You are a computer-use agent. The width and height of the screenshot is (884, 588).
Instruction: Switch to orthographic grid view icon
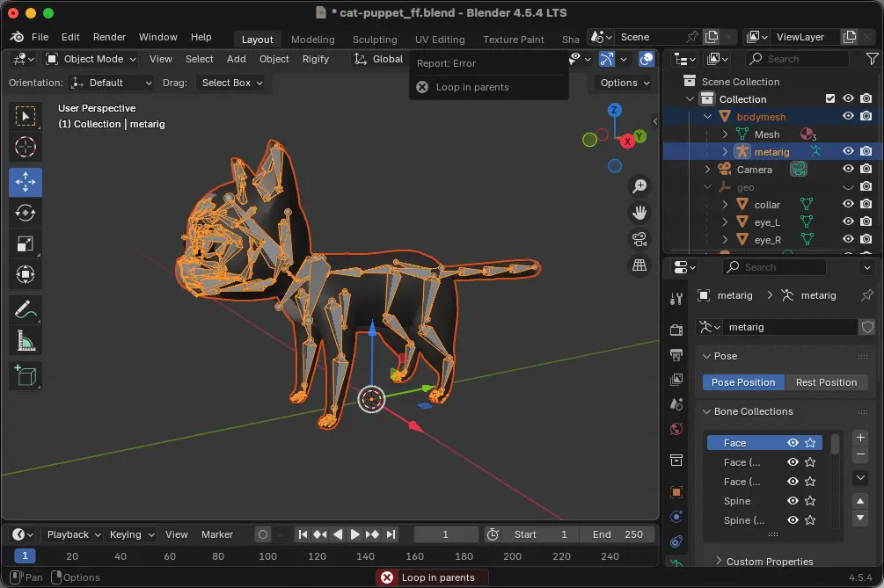[x=639, y=265]
